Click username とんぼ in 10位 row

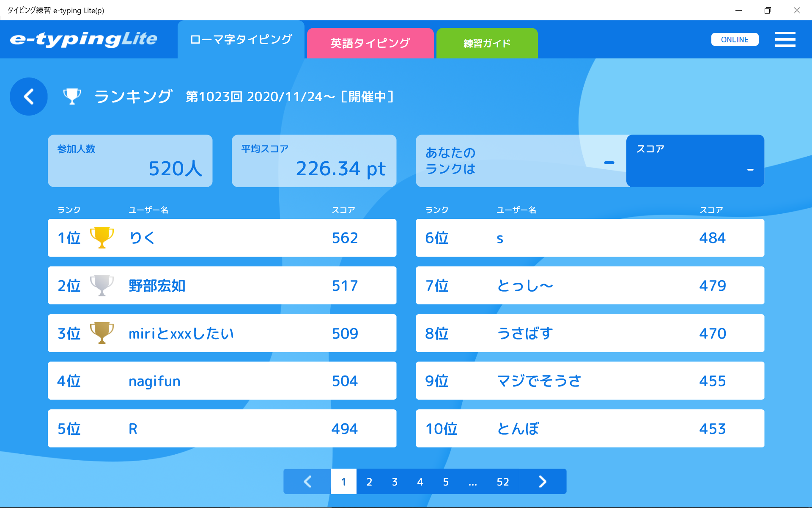(518, 429)
